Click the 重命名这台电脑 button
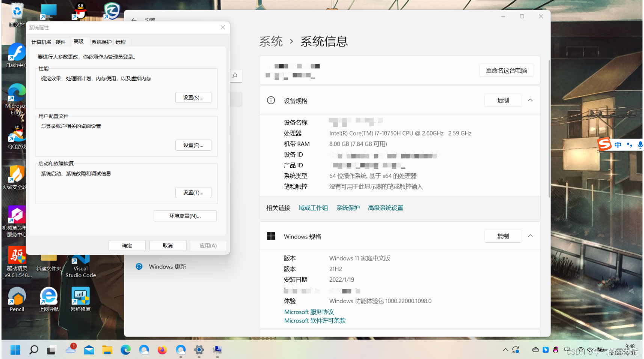Viewport: 644px width, 359px height. 506,70
